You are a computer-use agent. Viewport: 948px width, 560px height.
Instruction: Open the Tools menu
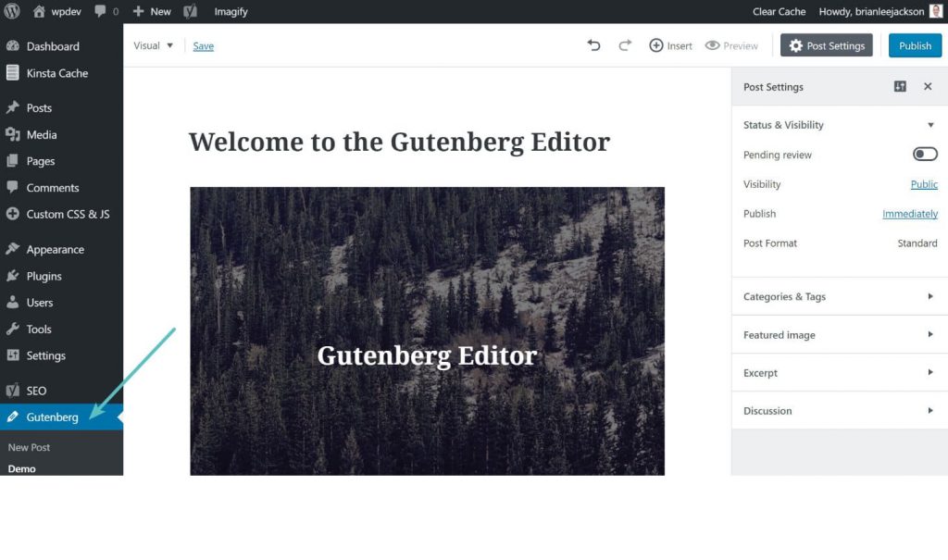pos(61,329)
